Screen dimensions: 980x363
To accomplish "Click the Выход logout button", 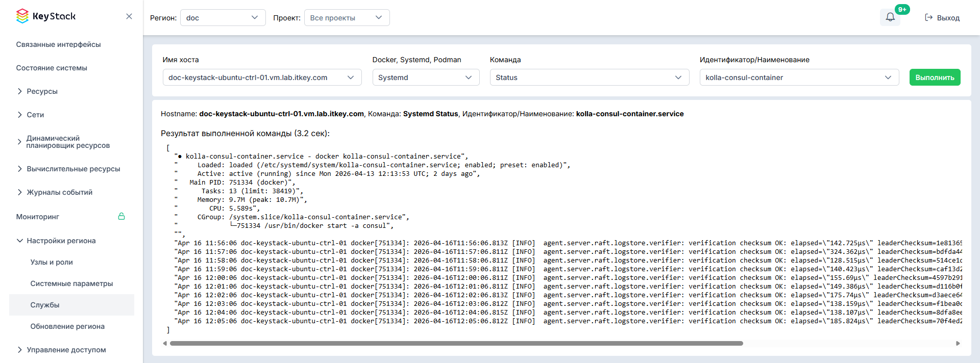I will pyautogui.click(x=942, y=18).
